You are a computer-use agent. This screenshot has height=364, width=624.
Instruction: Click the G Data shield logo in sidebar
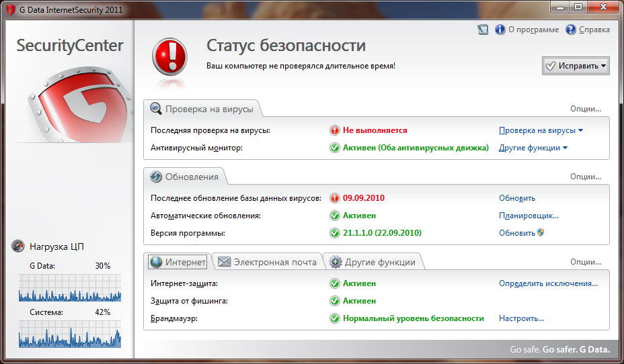coord(81,105)
